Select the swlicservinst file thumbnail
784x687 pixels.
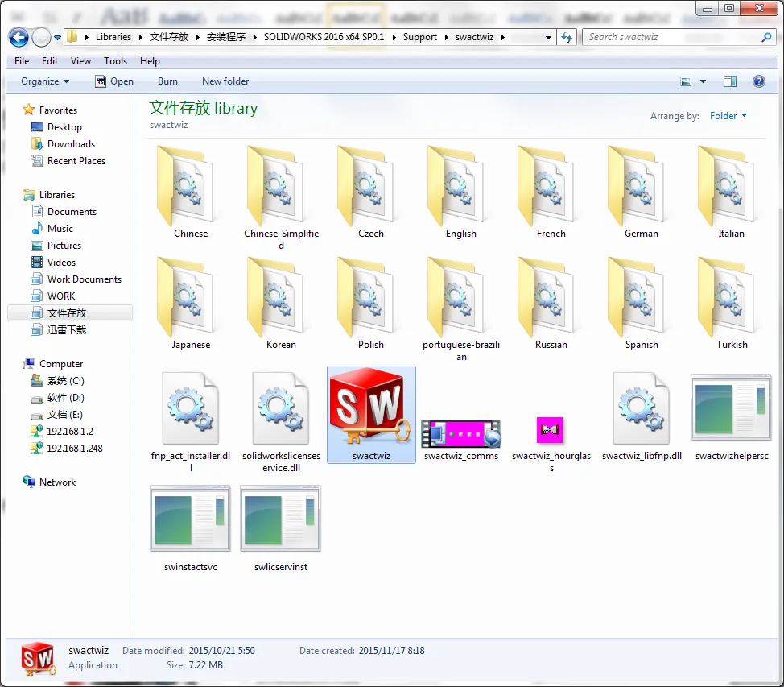coord(280,519)
